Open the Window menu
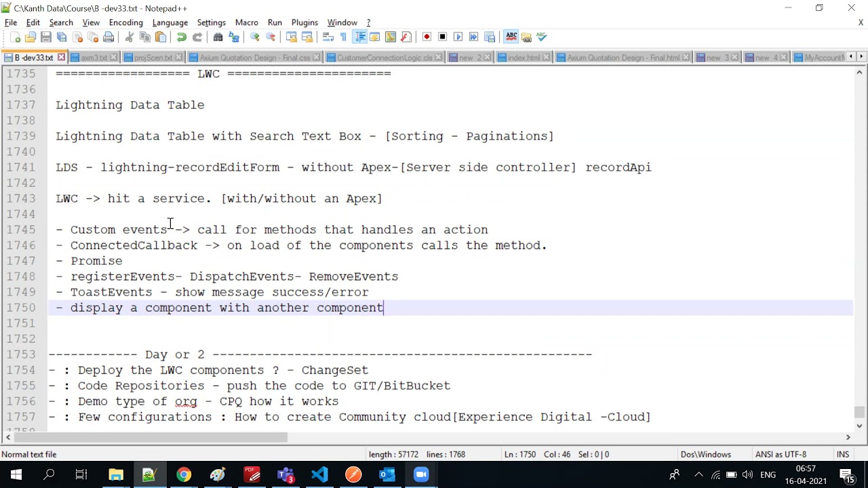 click(x=342, y=22)
